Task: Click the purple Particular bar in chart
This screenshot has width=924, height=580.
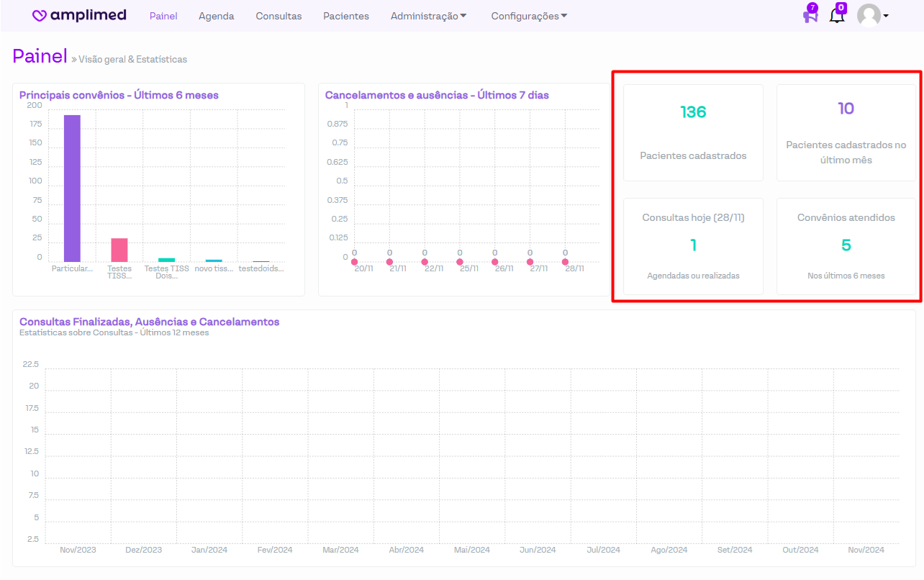Action: [72, 189]
